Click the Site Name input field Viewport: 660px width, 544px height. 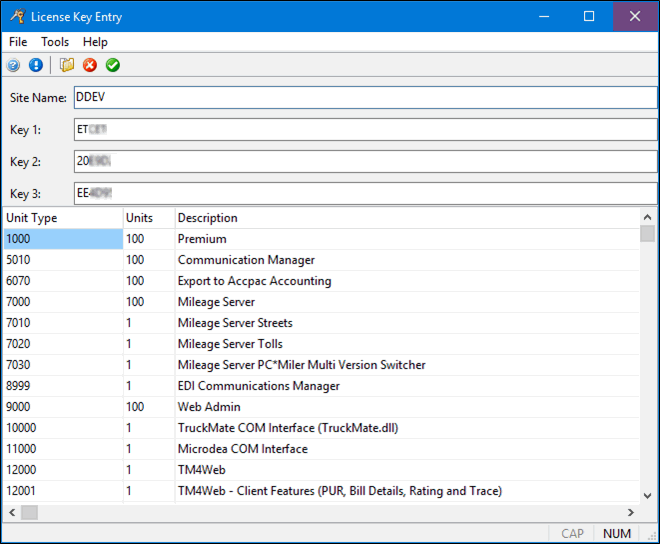[x=364, y=98]
